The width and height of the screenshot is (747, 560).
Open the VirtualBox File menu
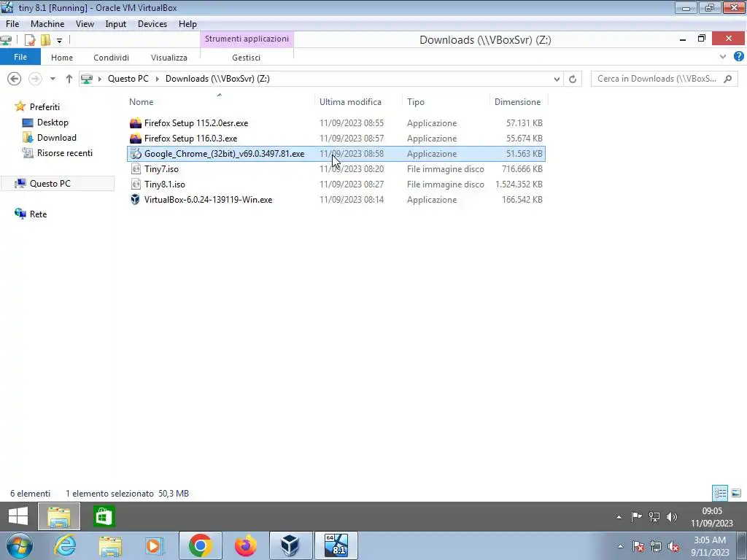(x=12, y=24)
